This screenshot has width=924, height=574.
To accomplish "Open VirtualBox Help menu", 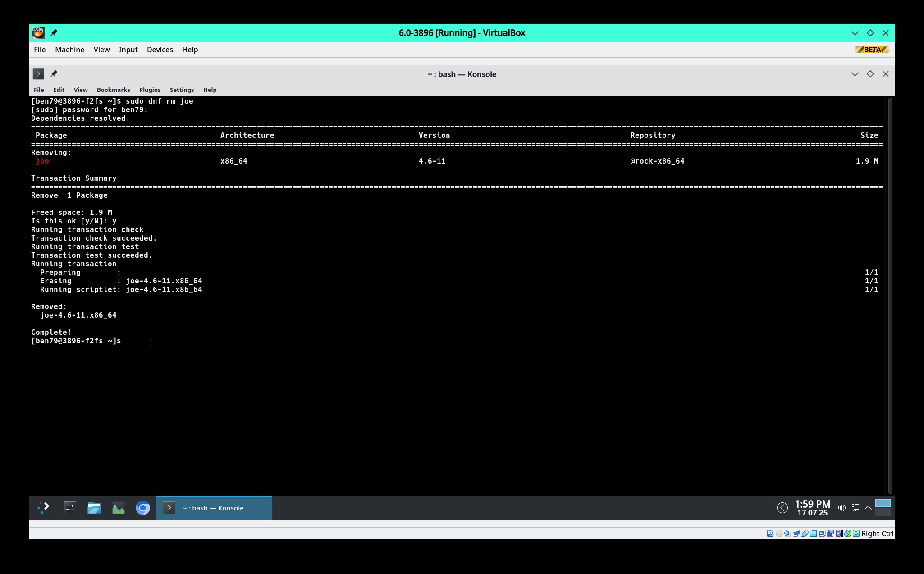I will tap(190, 50).
